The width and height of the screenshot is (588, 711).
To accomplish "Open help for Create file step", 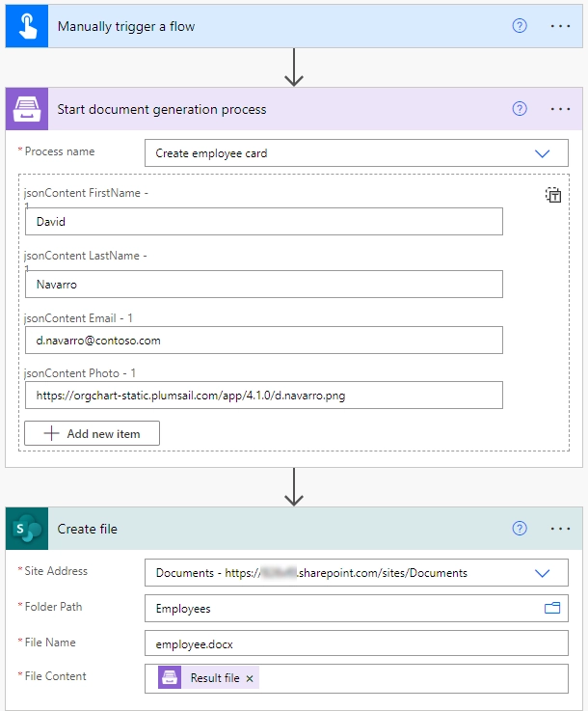I will (520, 529).
